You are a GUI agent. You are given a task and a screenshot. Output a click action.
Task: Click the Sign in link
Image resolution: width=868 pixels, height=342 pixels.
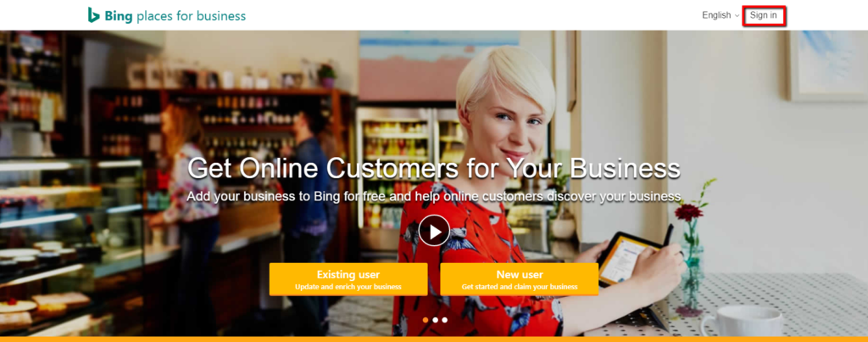(764, 15)
